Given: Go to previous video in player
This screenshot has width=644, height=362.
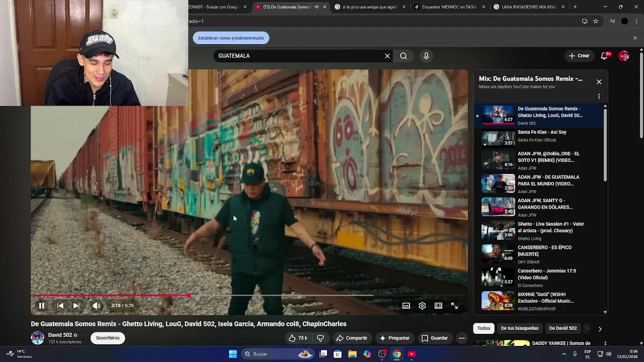Looking at the screenshot, I should [60, 306].
